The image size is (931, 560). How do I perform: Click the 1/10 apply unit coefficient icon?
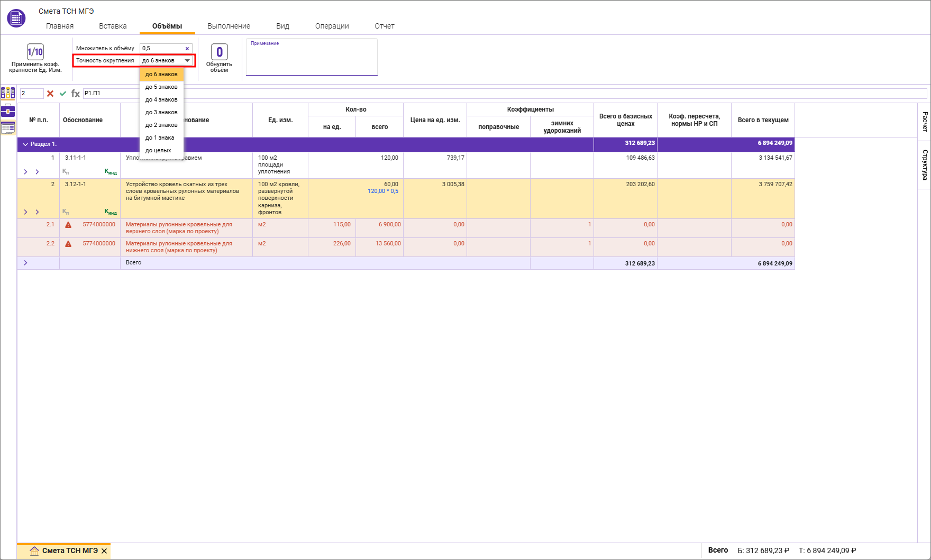(35, 52)
